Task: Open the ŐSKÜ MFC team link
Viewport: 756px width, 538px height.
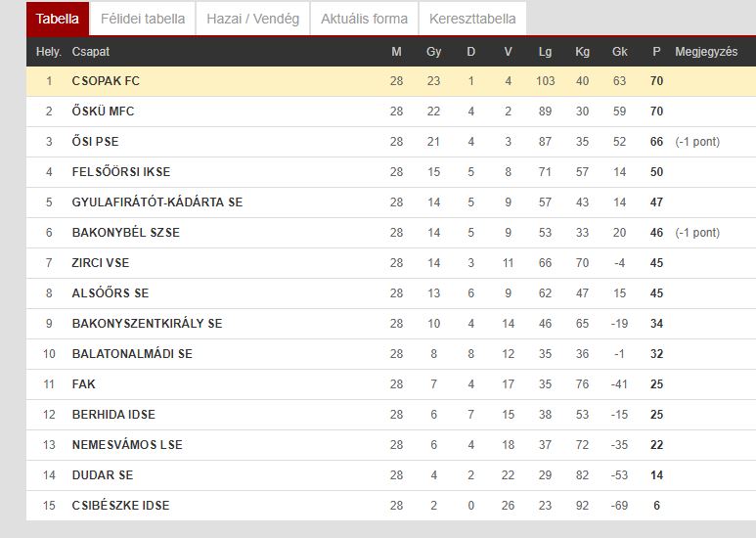Action: [103, 111]
